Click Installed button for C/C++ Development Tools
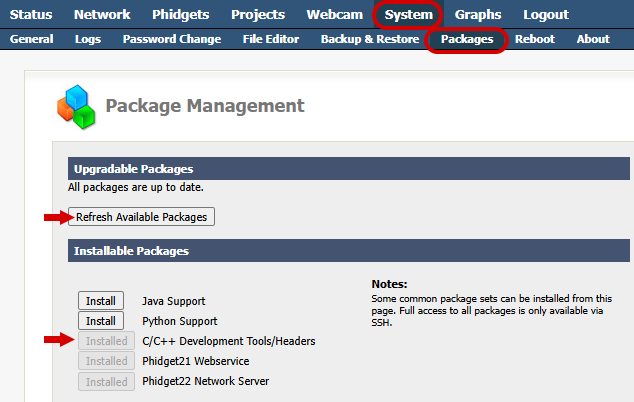634x402 pixels. coord(106,341)
